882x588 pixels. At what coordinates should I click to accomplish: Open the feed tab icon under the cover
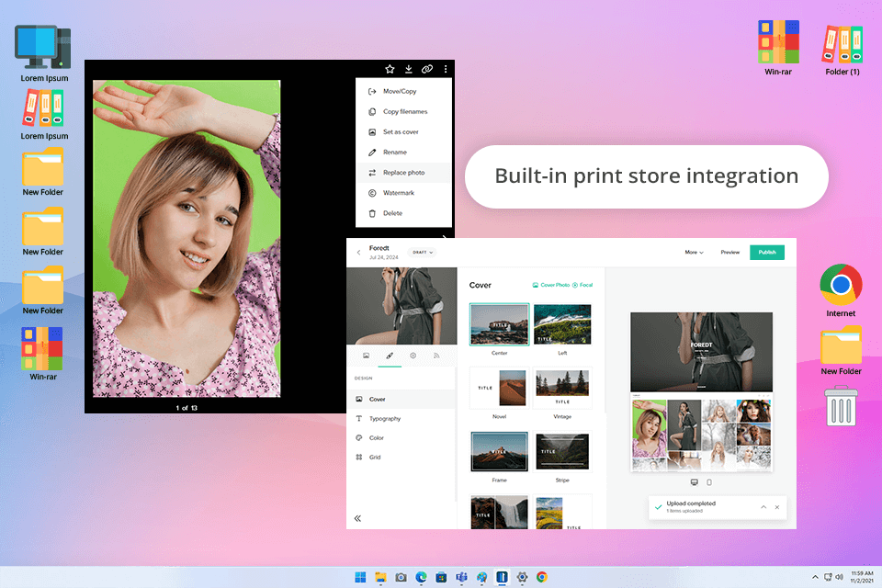pos(436,356)
